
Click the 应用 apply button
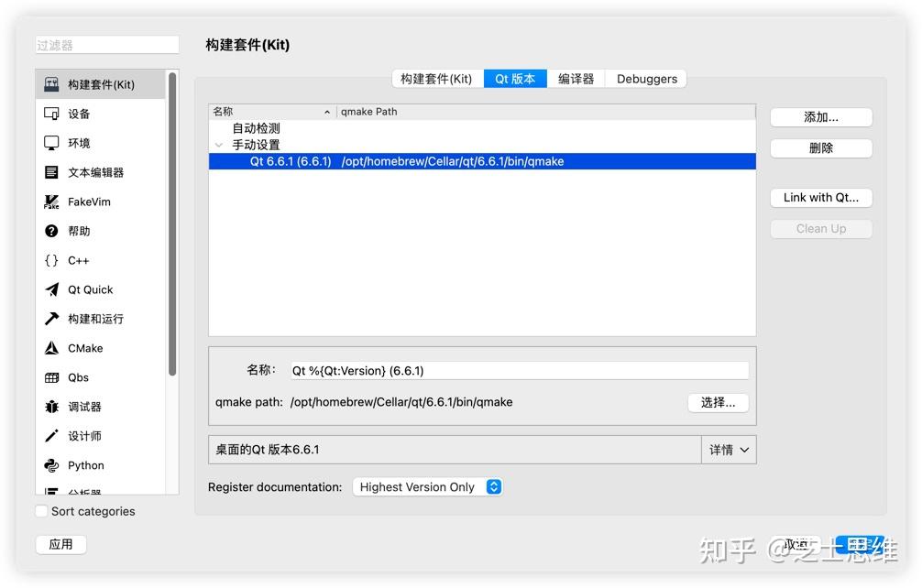pos(61,545)
